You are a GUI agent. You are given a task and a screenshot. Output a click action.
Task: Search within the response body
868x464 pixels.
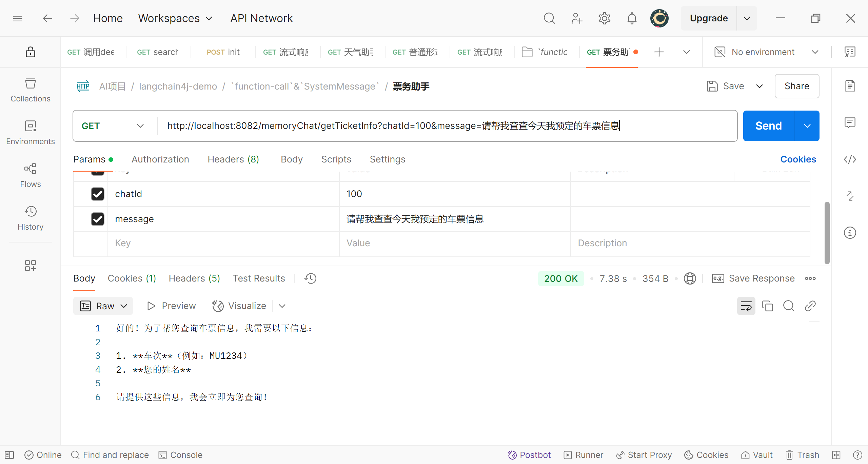[x=789, y=306]
